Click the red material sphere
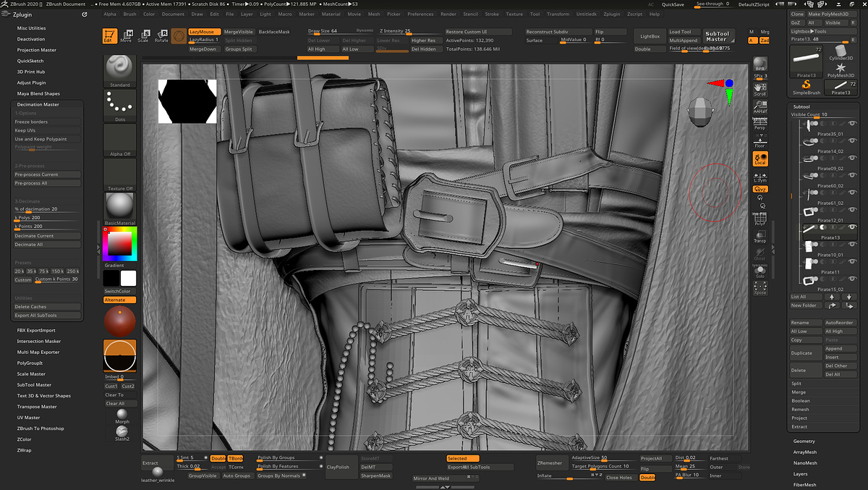868x490 pixels. [x=120, y=321]
